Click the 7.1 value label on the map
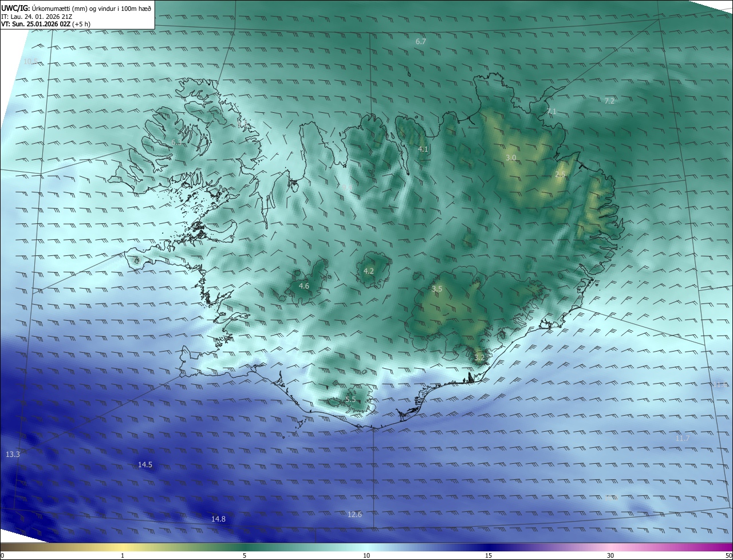Image resolution: width=733 pixels, height=560 pixels. point(551,111)
